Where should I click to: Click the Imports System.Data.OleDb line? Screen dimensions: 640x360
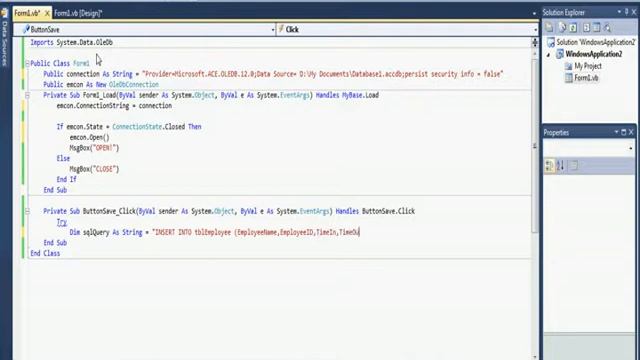[x=71, y=42]
